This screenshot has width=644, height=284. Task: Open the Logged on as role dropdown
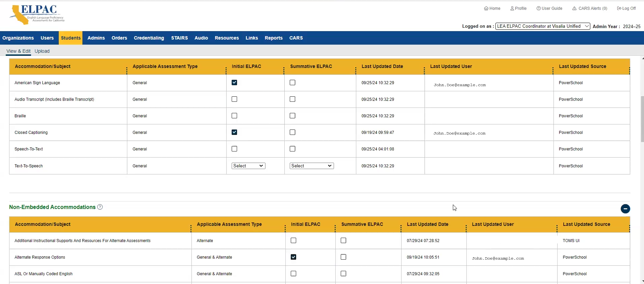click(542, 26)
